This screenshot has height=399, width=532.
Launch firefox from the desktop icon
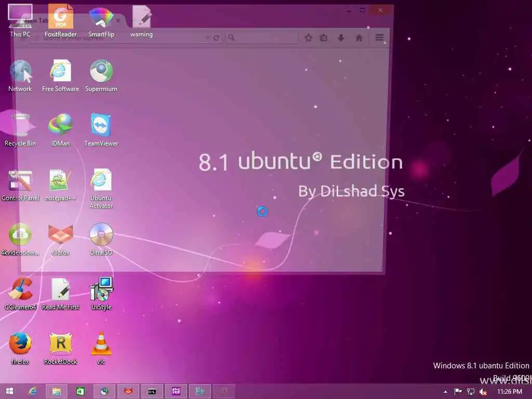[20, 349]
